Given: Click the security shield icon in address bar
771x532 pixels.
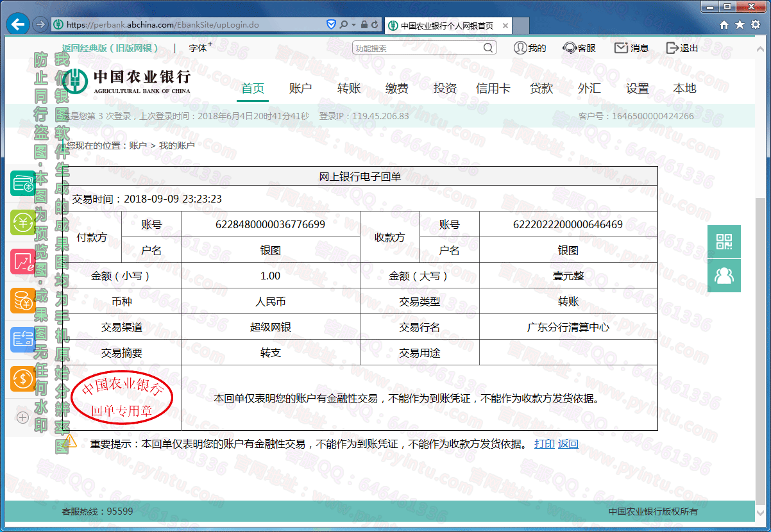Looking at the screenshot, I should 332,24.
